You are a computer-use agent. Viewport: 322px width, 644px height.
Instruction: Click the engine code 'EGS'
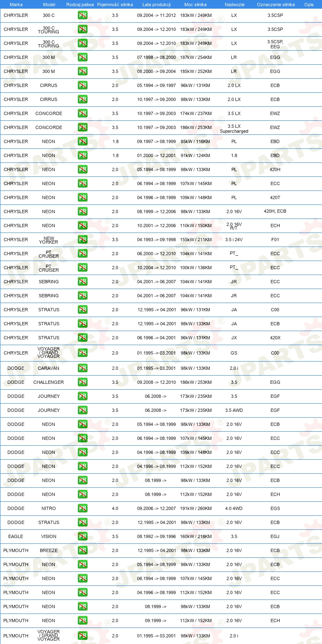tap(275, 508)
